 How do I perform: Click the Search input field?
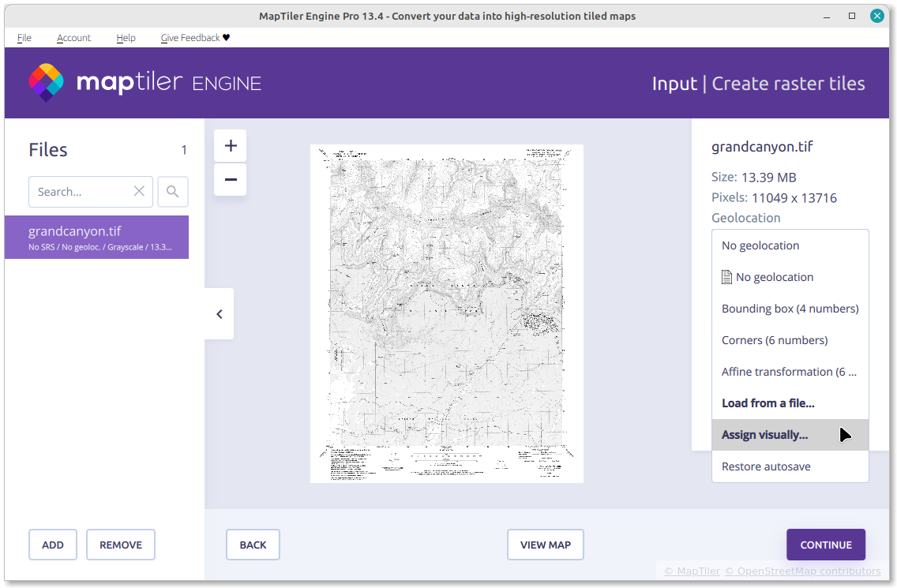click(79, 192)
